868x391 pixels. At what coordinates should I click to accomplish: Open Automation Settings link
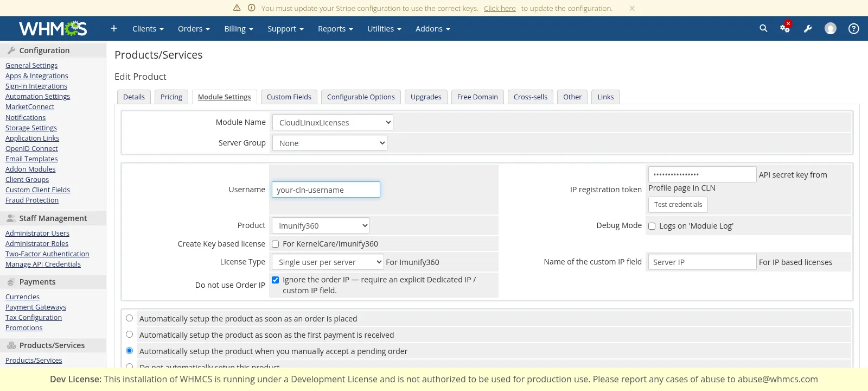pyautogui.click(x=38, y=96)
